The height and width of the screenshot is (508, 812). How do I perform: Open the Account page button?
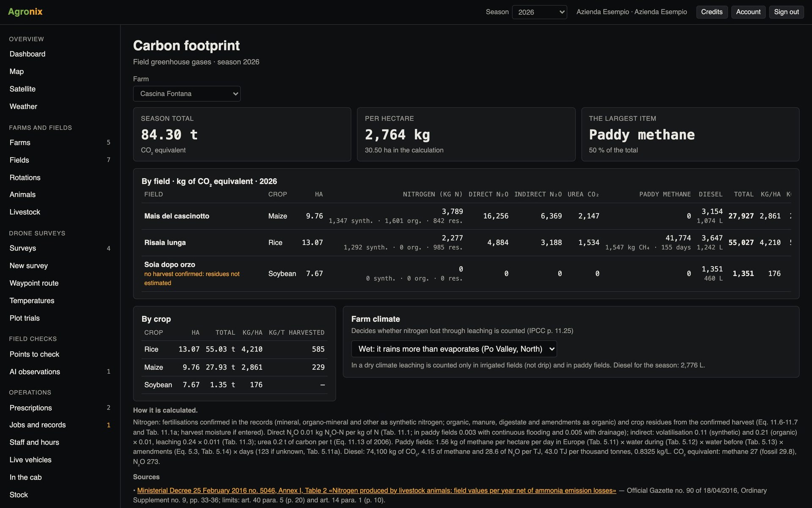tap(748, 12)
